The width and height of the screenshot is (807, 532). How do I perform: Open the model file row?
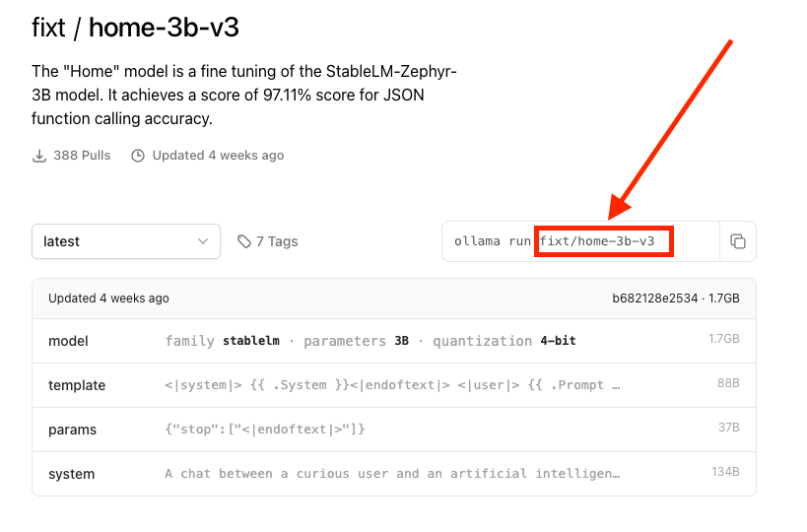pyautogui.click(x=393, y=341)
